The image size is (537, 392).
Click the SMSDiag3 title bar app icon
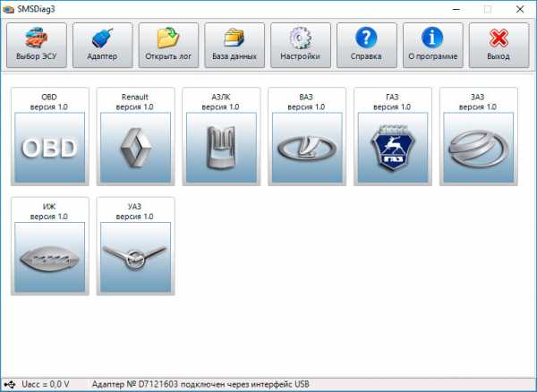click(8, 10)
